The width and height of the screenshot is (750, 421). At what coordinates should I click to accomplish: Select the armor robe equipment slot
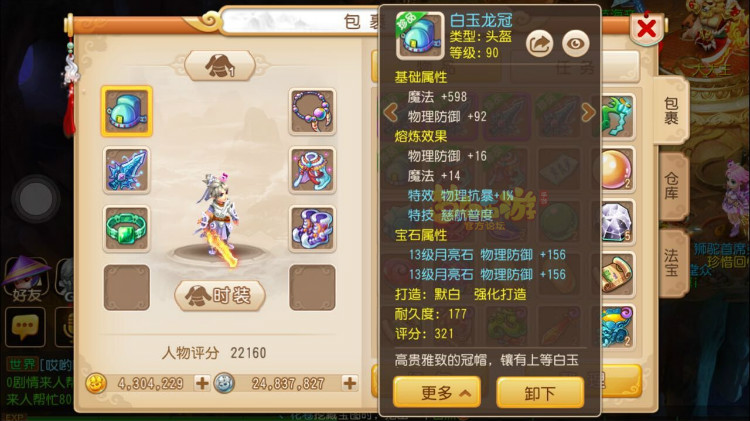(x=312, y=170)
